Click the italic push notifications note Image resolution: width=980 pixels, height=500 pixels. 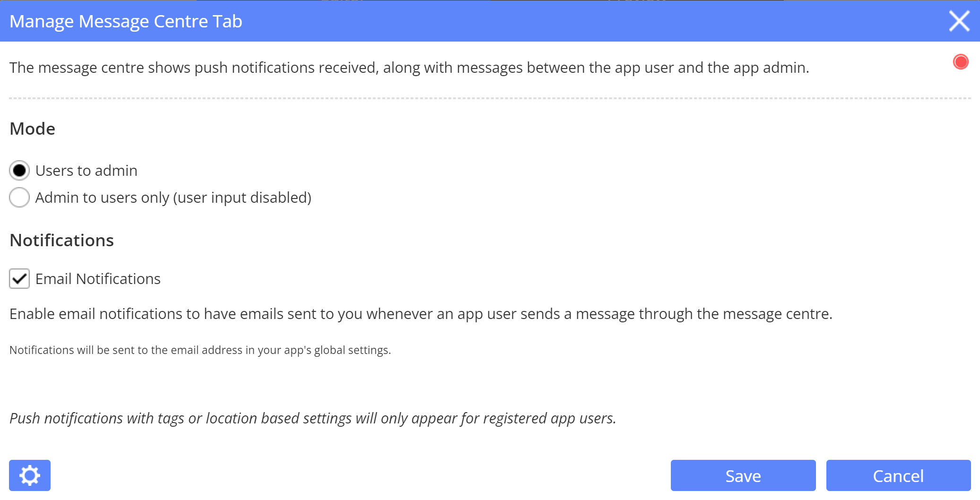point(312,418)
